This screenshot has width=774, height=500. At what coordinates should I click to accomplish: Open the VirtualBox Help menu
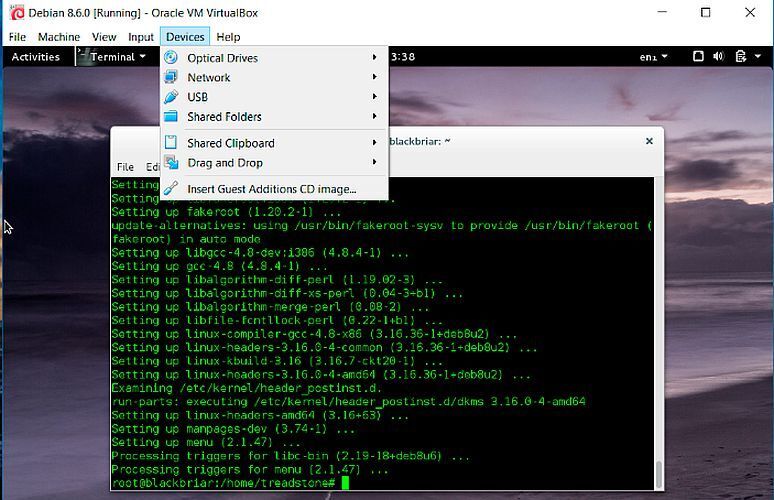(228, 37)
